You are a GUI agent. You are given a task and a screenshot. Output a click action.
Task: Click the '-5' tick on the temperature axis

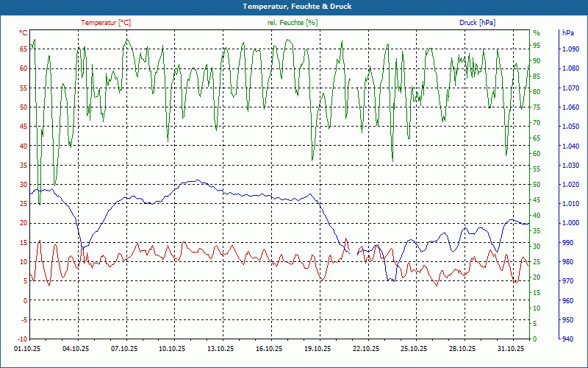(x=24, y=319)
